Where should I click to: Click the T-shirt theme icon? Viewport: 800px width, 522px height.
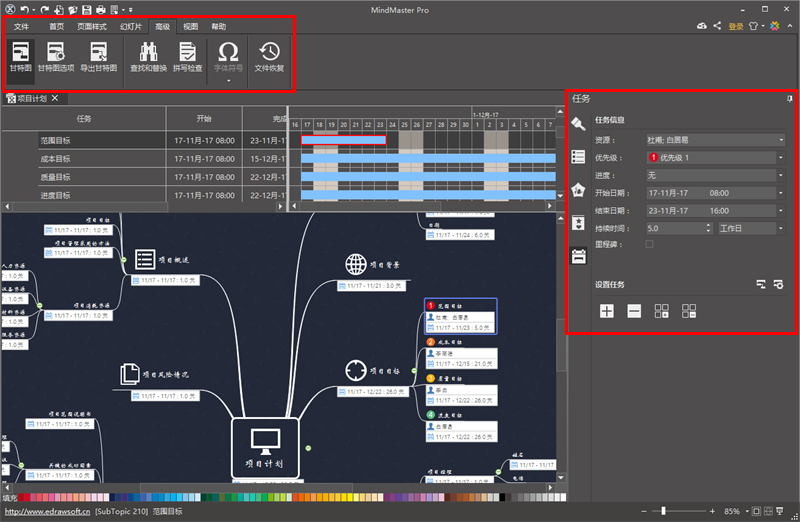[753, 26]
